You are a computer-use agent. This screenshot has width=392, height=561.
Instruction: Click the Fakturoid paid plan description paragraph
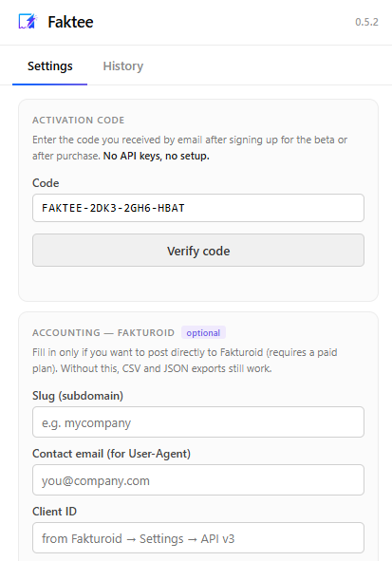point(184,361)
